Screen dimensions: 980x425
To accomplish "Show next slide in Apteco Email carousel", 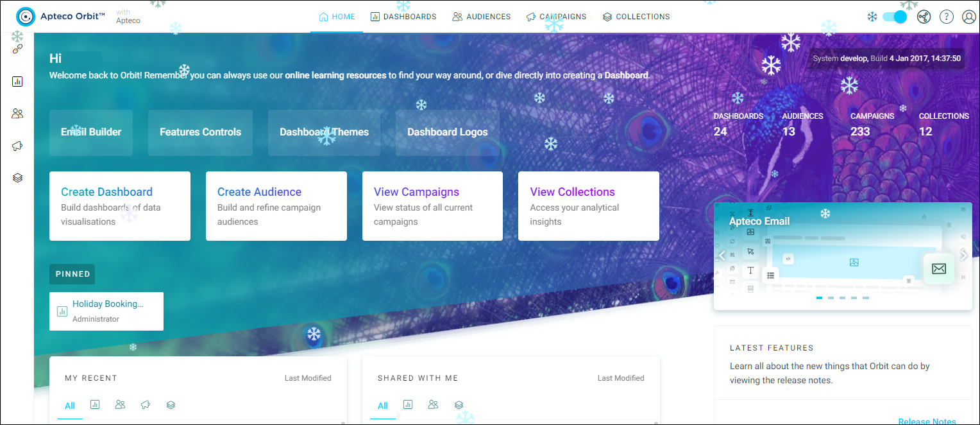I will click(963, 256).
